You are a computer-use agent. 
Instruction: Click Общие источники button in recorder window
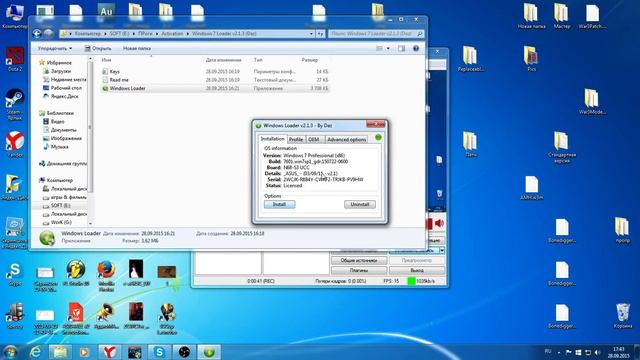click(358, 260)
